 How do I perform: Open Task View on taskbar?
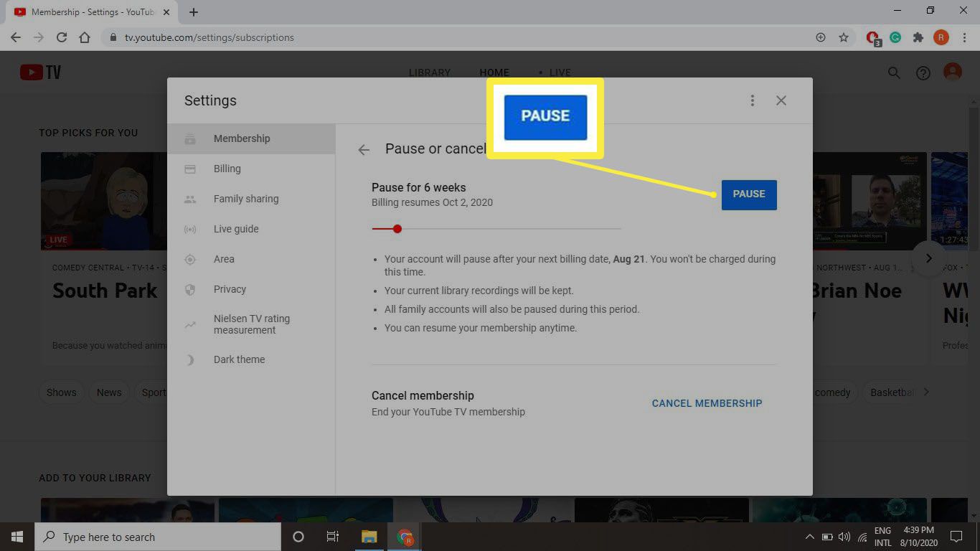point(333,537)
